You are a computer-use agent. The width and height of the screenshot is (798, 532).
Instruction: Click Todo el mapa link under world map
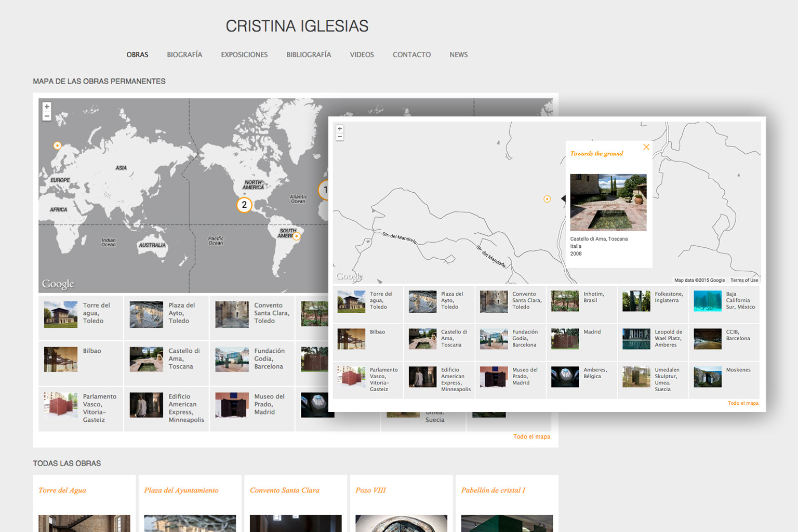(531, 436)
